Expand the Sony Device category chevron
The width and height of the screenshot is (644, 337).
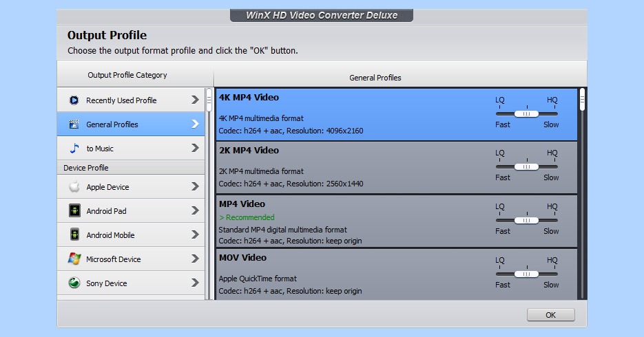[x=195, y=283]
